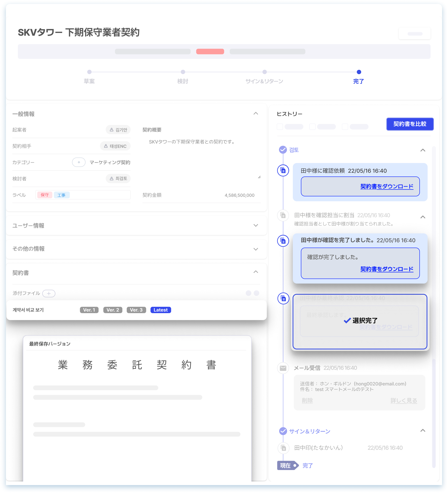Open 詳しく見る on the received email
448x493 pixels.
click(404, 401)
